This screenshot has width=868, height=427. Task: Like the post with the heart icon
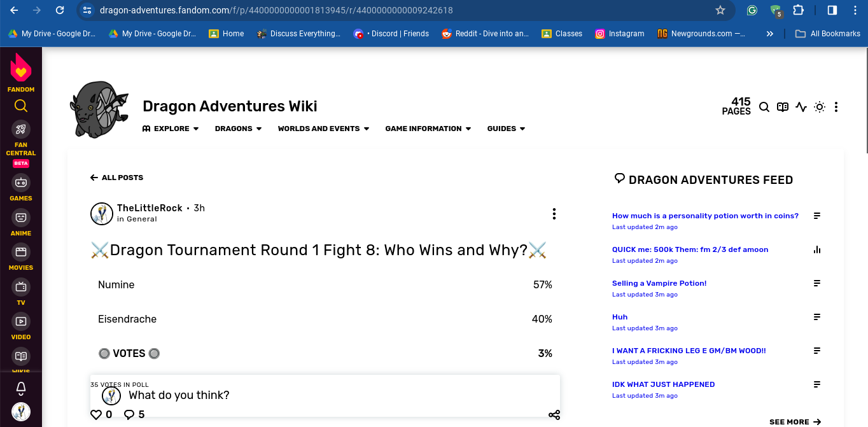(96, 415)
